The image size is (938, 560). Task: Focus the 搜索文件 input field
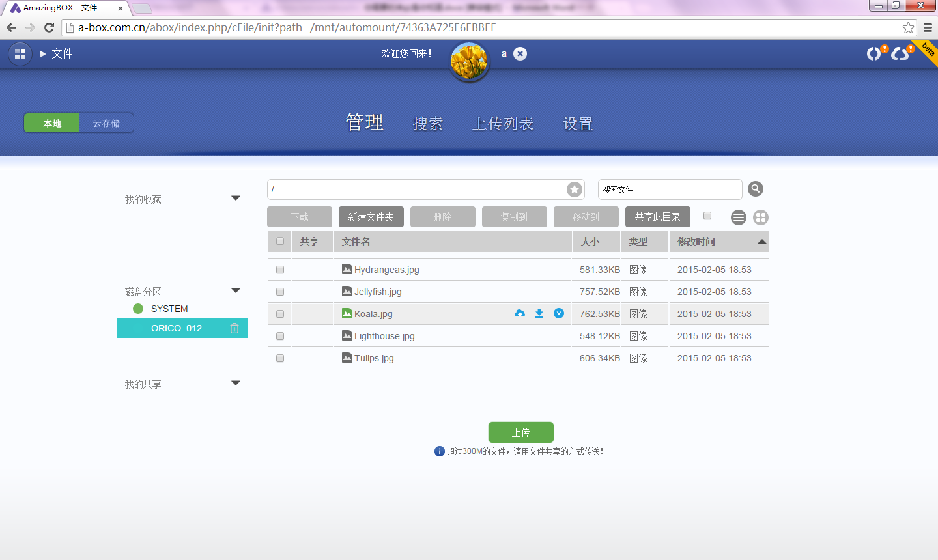point(669,189)
